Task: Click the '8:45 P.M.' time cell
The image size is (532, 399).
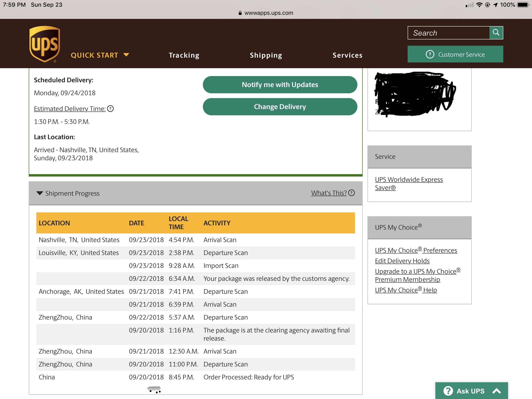Action: click(181, 377)
